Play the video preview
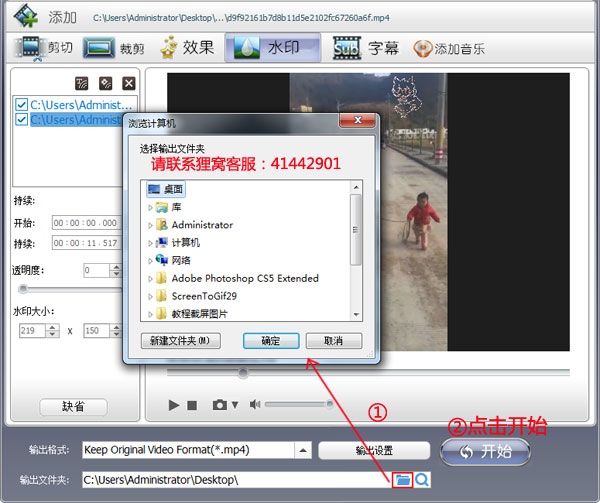The width and height of the screenshot is (600, 503). pos(174,405)
